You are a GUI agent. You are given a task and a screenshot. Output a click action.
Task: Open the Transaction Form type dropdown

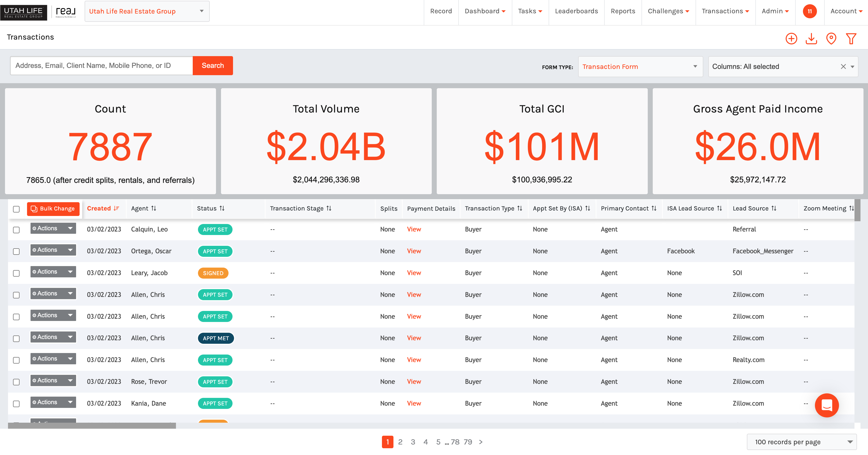640,66
